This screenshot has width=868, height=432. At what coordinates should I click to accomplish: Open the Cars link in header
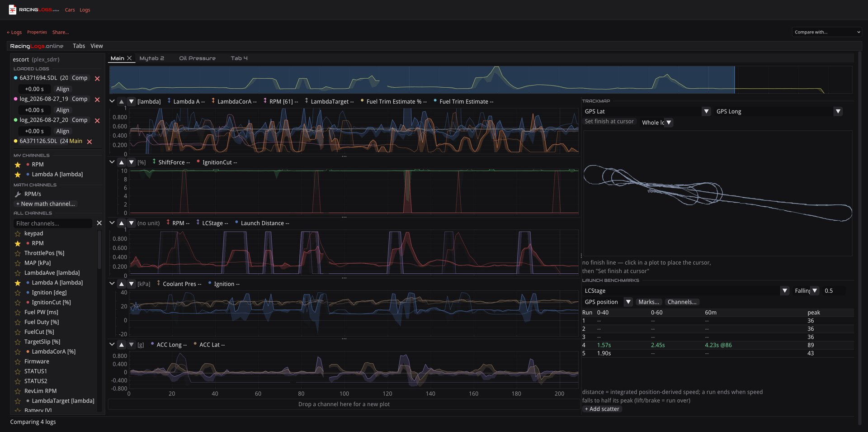coord(70,10)
